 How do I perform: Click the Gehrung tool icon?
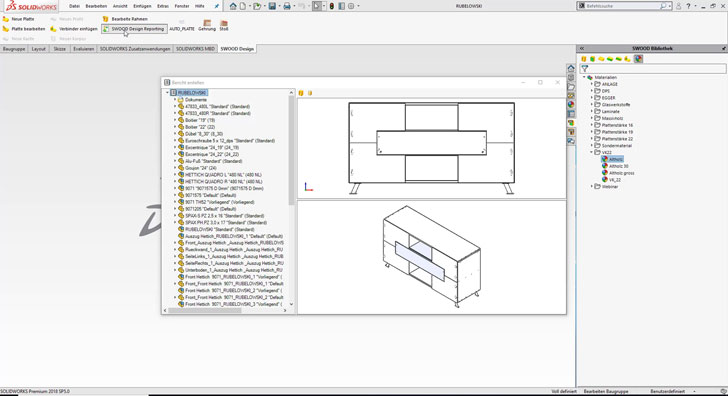207,23
